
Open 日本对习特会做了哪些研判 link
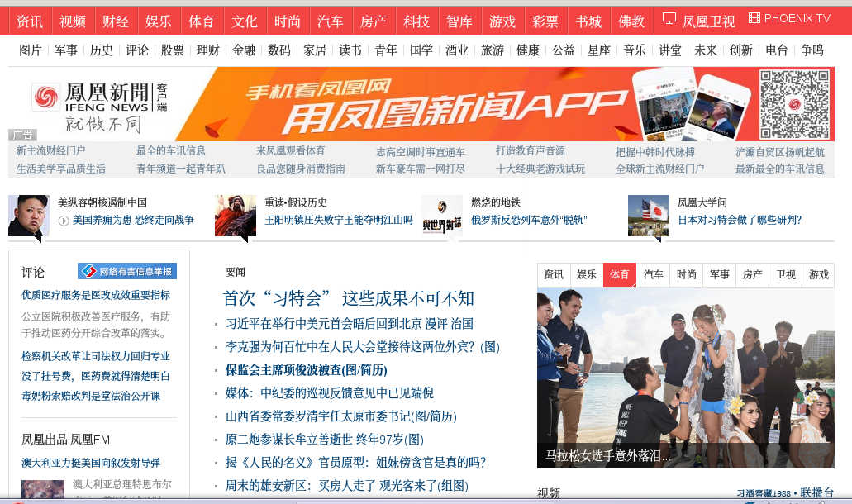tap(740, 220)
